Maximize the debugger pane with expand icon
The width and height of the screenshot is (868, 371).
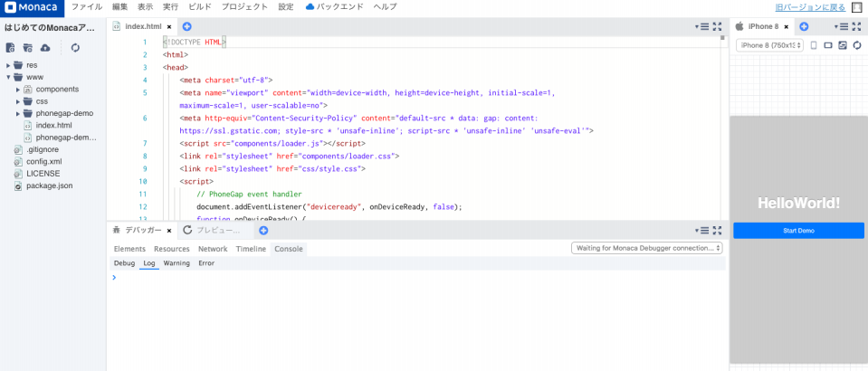coord(718,231)
